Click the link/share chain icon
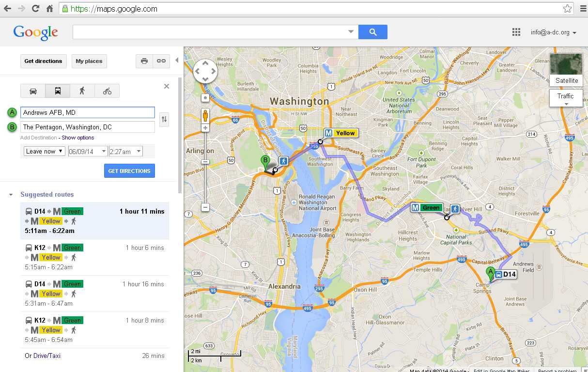Viewport: 588px width, 372px height. coord(161,61)
